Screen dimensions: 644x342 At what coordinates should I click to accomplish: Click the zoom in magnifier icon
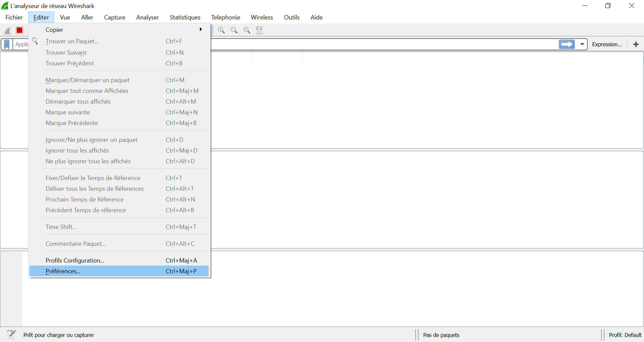click(221, 30)
